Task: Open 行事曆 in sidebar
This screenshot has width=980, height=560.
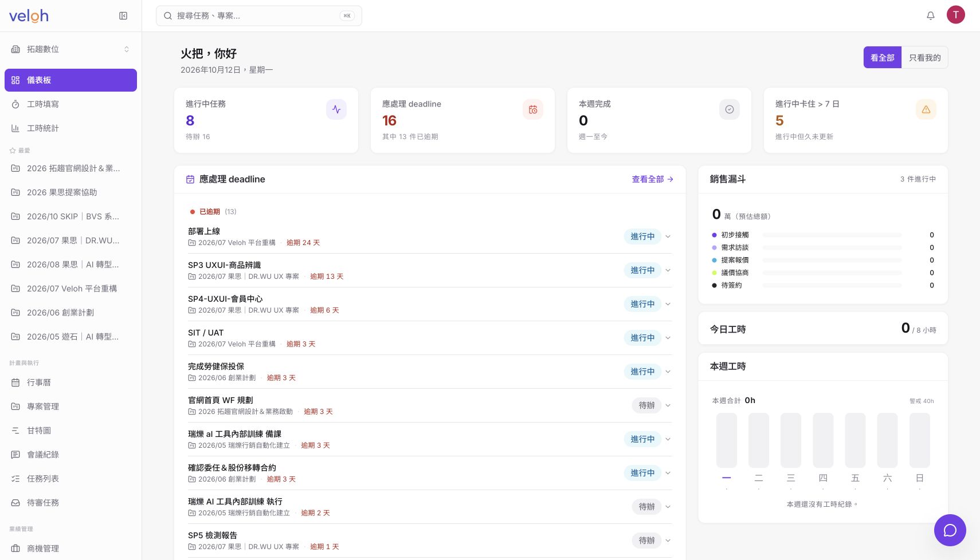Action: 70,382
